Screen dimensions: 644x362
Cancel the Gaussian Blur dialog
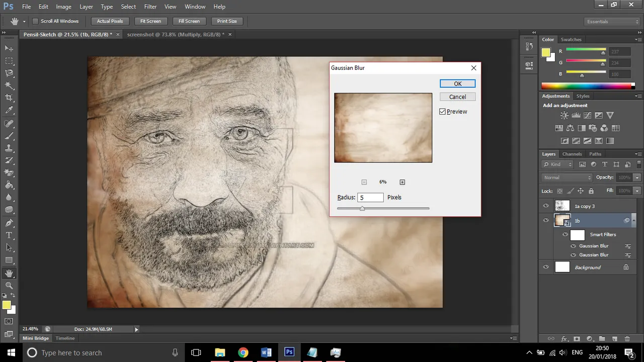(457, 97)
